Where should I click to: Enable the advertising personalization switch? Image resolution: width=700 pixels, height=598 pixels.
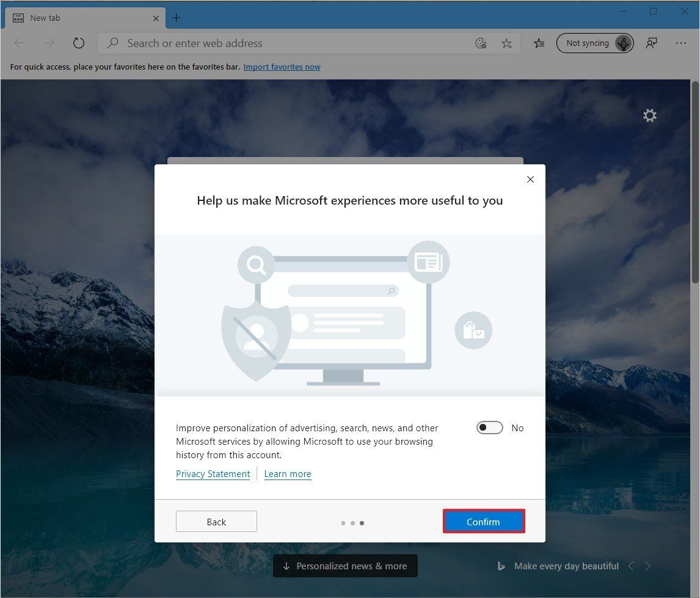tap(489, 428)
